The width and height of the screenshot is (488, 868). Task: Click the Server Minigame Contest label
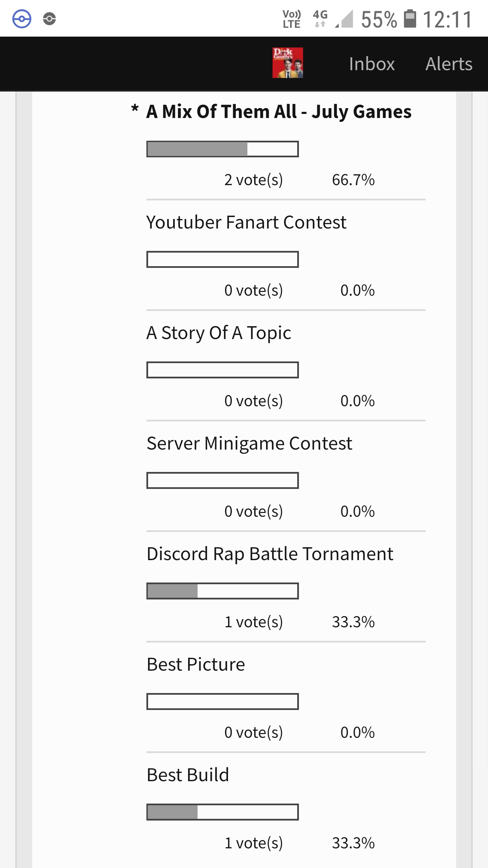coord(249,443)
